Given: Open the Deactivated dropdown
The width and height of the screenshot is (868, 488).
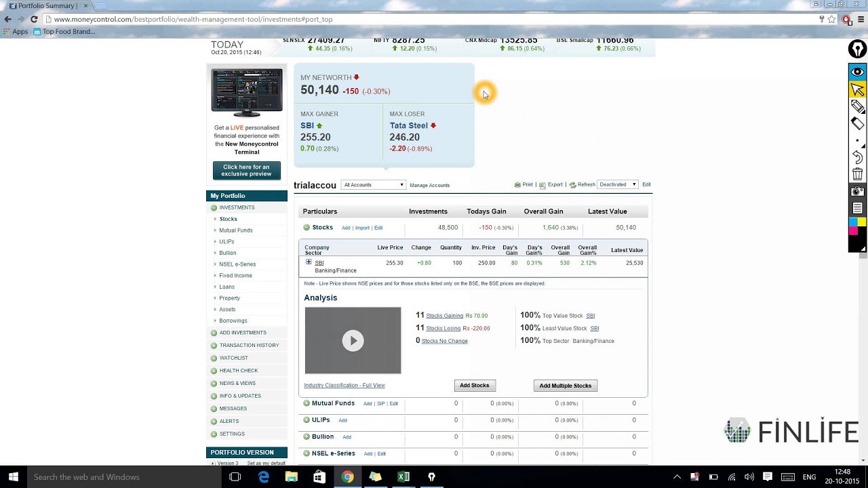Looking at the screenshot, I should [618, 184].
